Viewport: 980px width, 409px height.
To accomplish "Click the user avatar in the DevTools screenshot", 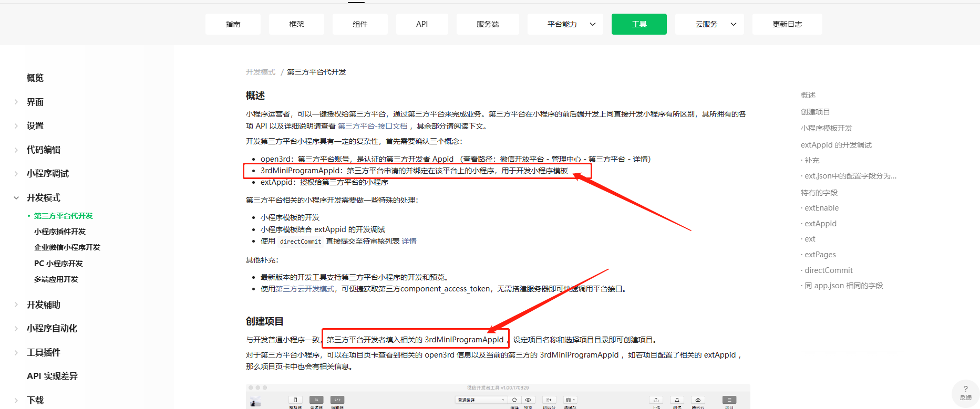I will 255,402.
